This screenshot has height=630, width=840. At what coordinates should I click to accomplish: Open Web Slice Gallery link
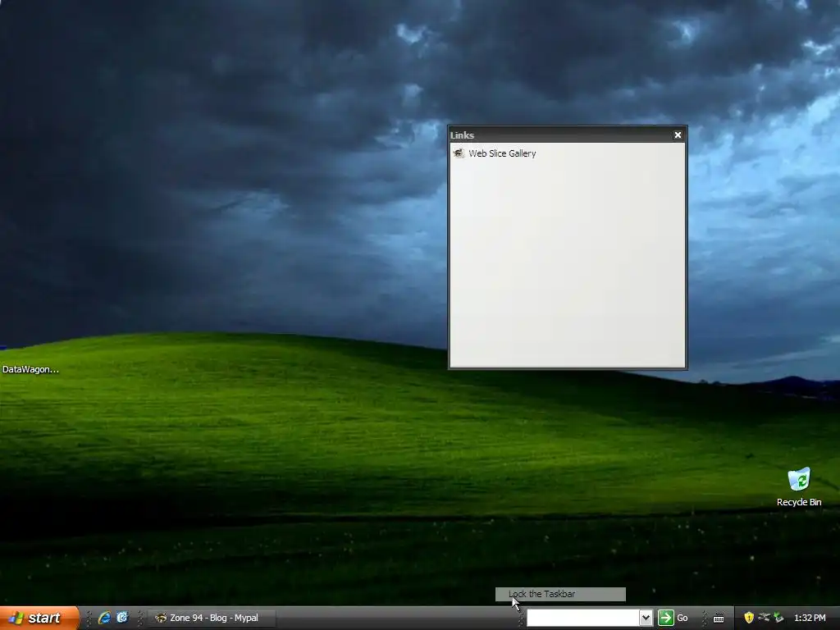coord(502,153)
